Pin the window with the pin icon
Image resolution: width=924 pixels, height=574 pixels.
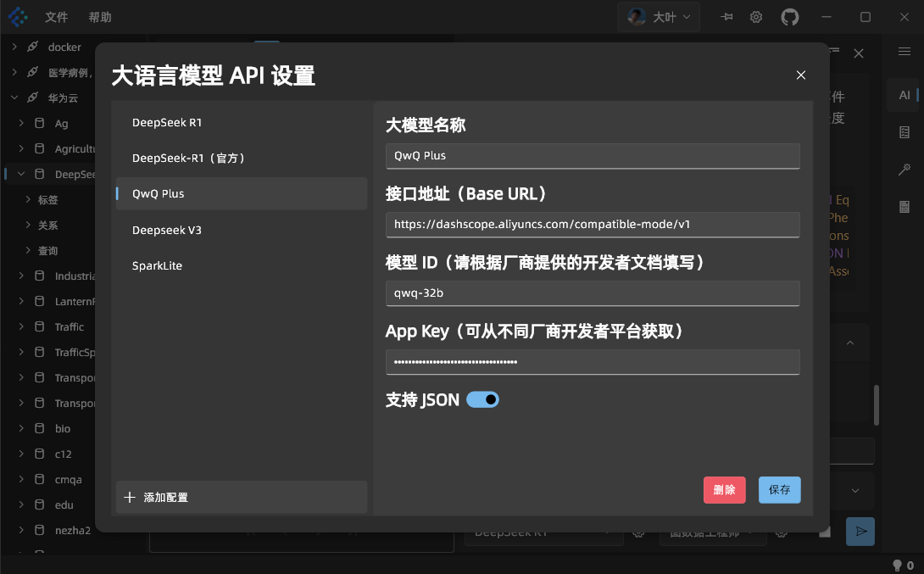[726, 17]
